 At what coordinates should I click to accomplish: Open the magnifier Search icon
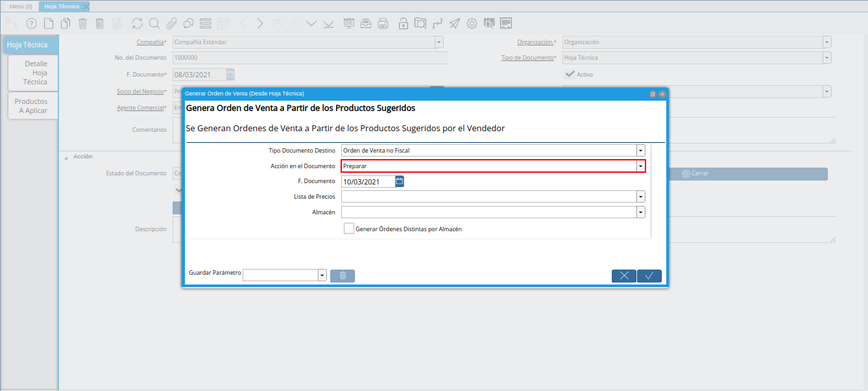click(x=154, y=24)
